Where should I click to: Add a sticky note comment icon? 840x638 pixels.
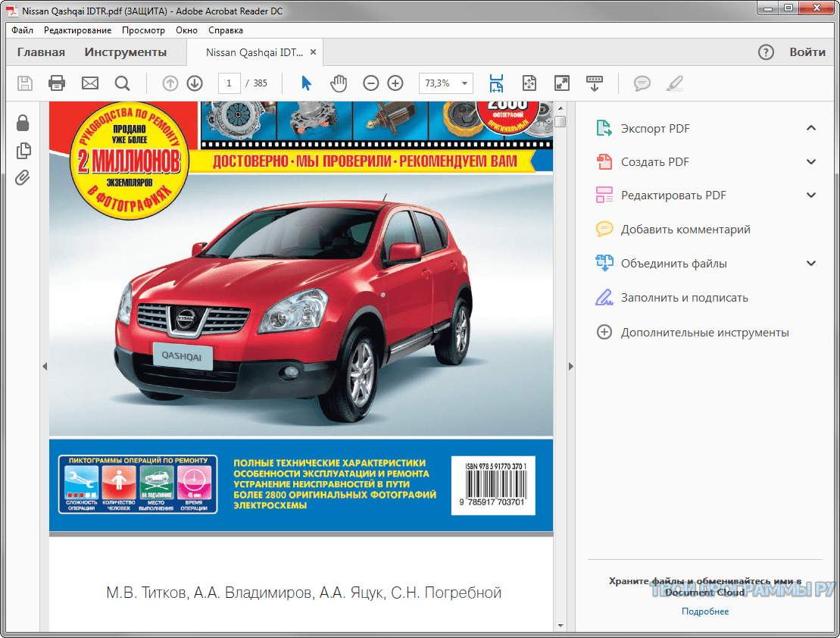[x=642, y=83]
